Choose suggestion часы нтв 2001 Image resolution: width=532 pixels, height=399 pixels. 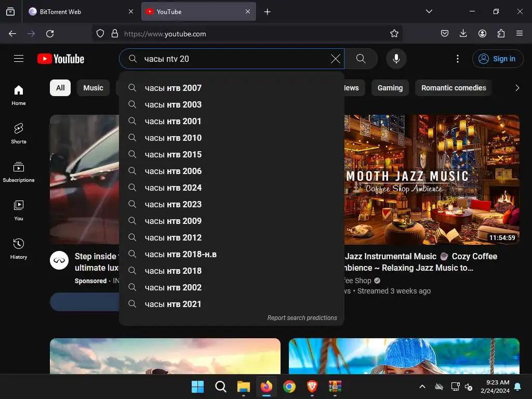pyautogui.click(x=232, y=121)
